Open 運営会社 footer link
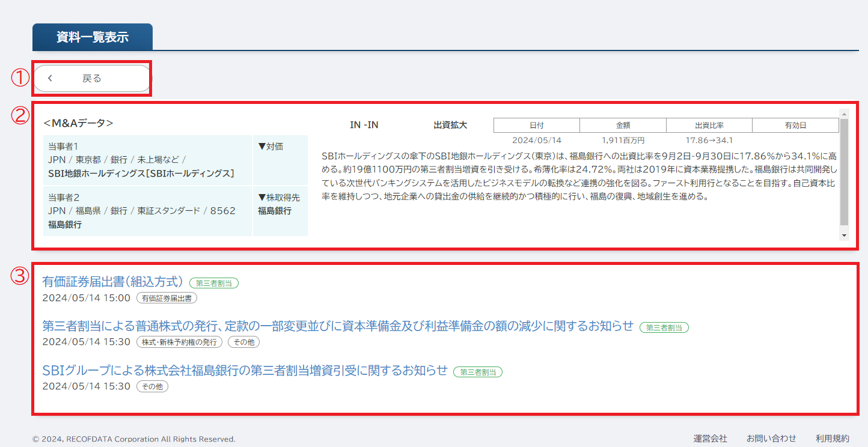The height and width of the screenshot is (447, 868). (710, 439)
